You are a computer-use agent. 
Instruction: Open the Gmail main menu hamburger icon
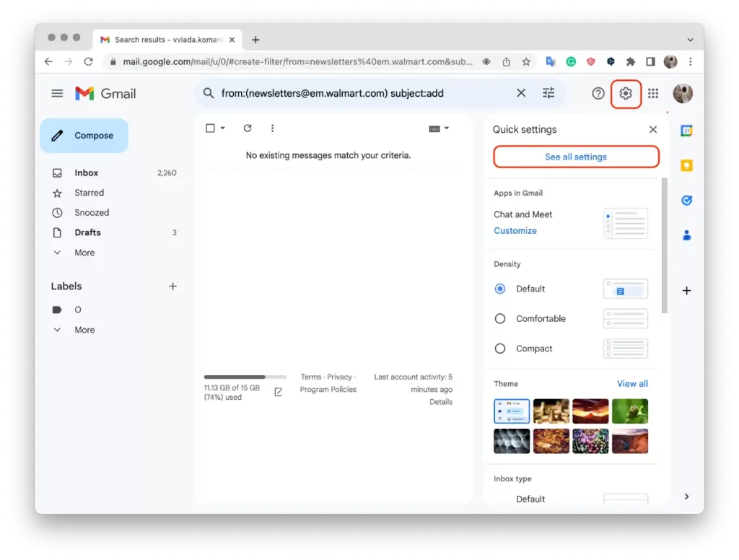[x=57, y=93]
